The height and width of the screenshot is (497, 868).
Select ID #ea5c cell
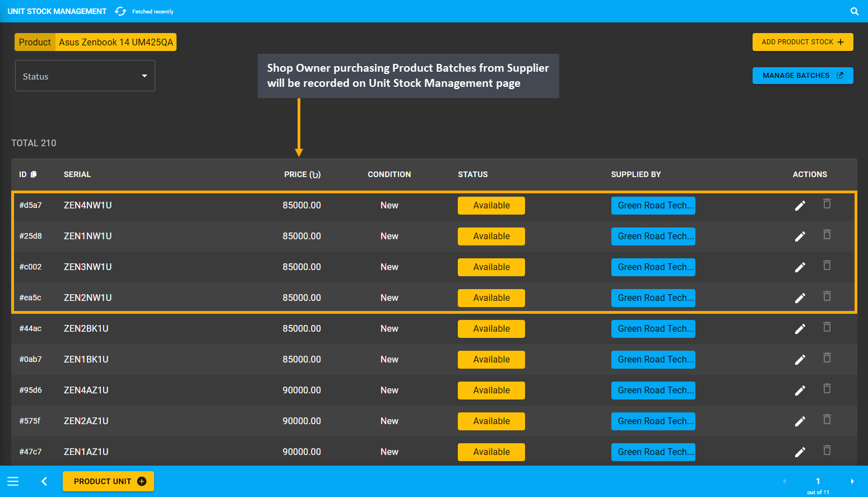pyautogui.click(x=30, y=298)
